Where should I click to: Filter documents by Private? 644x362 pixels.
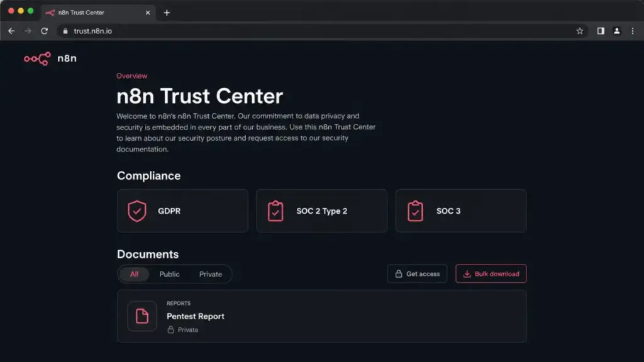pos(211,274)
